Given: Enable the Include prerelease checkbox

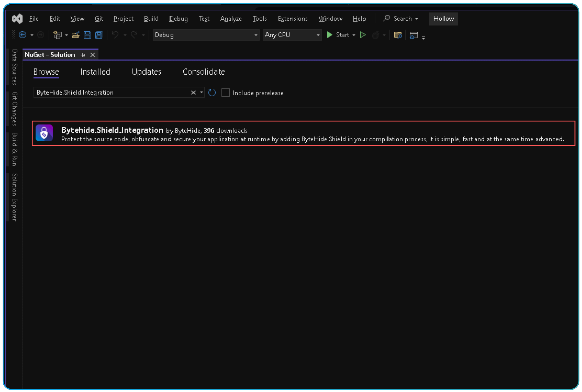Looking at the screenshot, I should [225, 92].
